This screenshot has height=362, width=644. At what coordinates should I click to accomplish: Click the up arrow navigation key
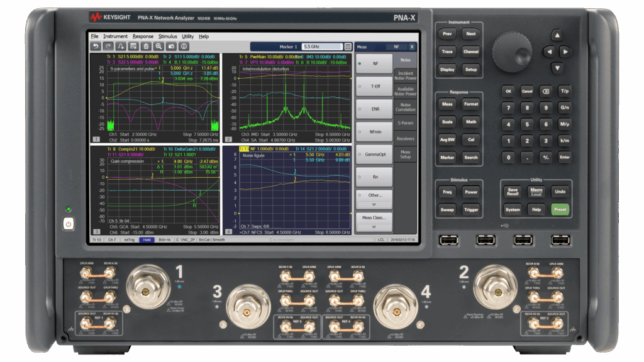(557, 35)
